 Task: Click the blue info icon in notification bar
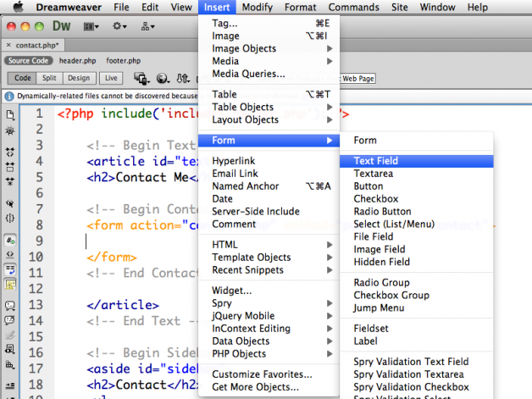click(x=9, y=96)
